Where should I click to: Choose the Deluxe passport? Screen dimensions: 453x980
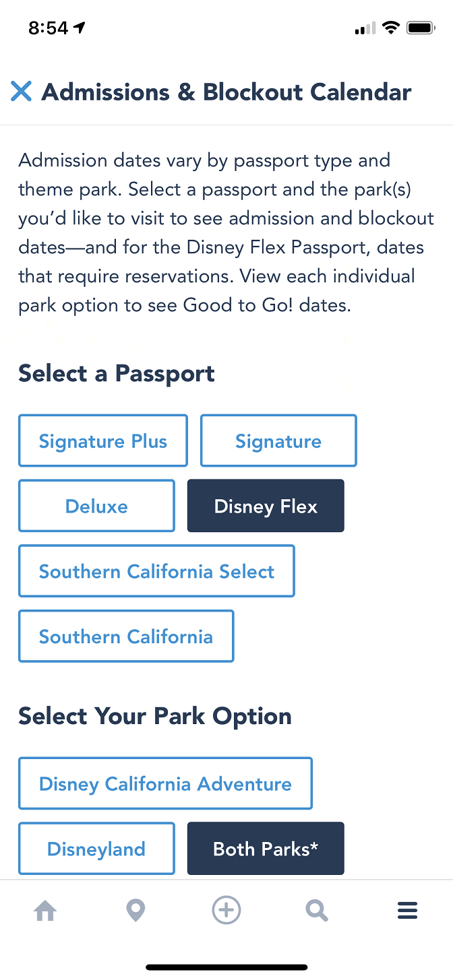pyautogui.click(x=96, y=506)
